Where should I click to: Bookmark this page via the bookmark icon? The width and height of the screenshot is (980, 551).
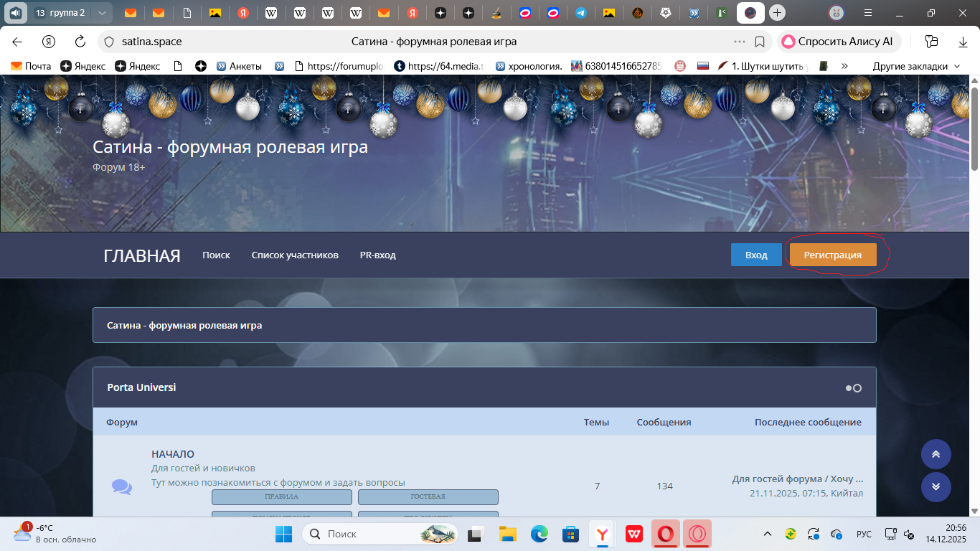pos(760,42)
